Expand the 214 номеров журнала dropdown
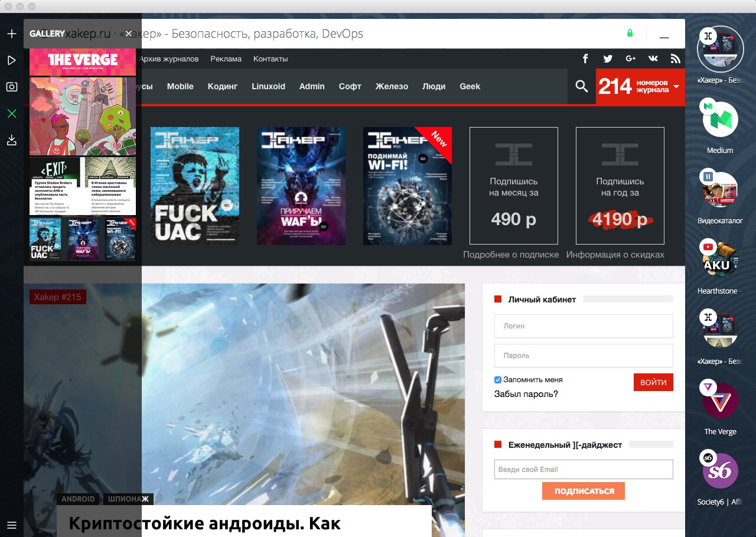Viewport: 756px width, 537px height. [640, 86]
